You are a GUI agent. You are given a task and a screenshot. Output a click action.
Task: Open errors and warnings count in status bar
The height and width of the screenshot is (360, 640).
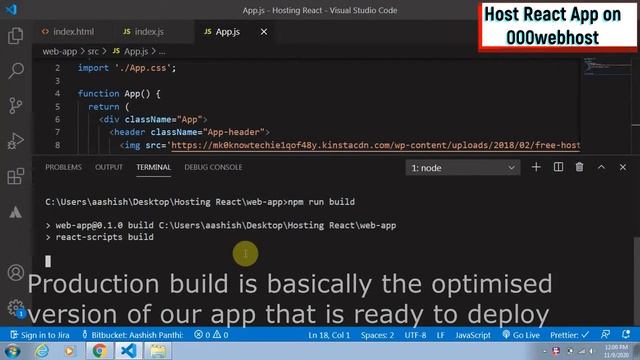(x=211, y=335)
